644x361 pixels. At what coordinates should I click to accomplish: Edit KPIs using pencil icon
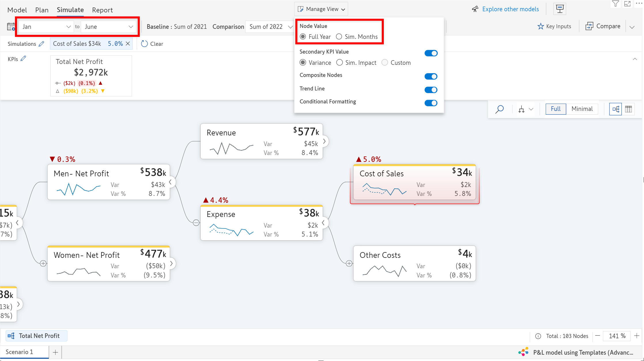click(23, 58)
